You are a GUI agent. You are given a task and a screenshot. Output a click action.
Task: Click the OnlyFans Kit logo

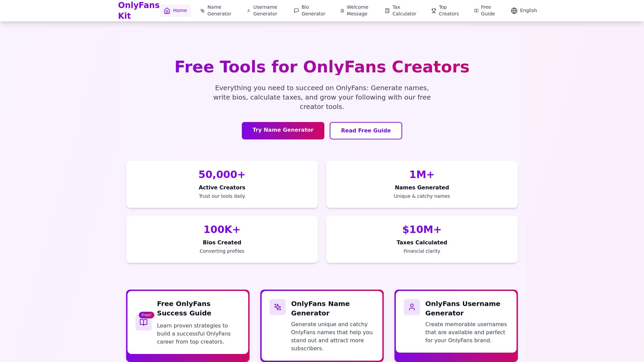139,10
